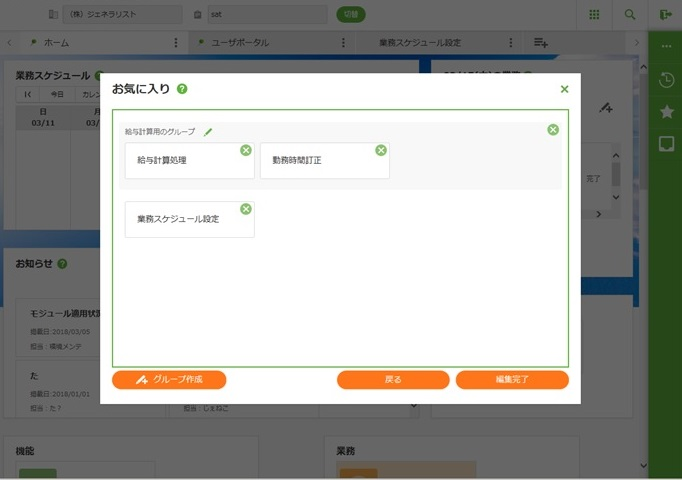Click the briefcase icon beside sat field

pos(197,14)
